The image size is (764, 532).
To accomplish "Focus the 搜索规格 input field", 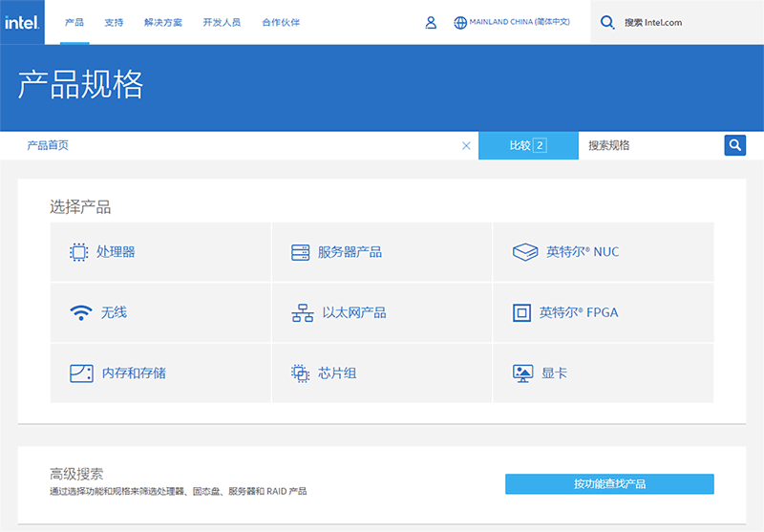I will 651,145.
